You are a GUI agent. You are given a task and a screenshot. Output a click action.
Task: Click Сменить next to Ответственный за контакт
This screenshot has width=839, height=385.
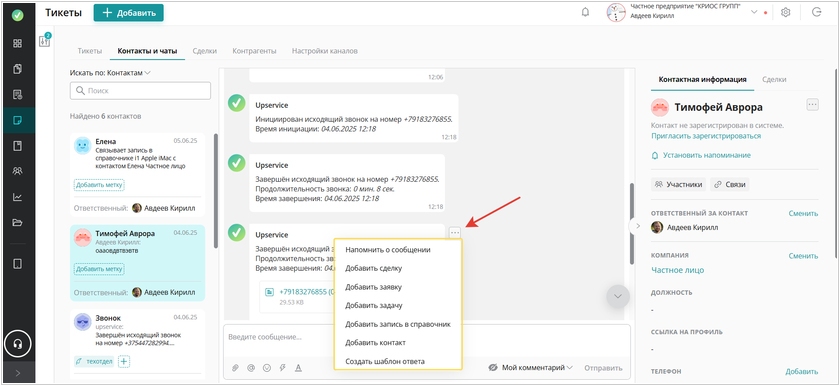[x=803, y=213]
